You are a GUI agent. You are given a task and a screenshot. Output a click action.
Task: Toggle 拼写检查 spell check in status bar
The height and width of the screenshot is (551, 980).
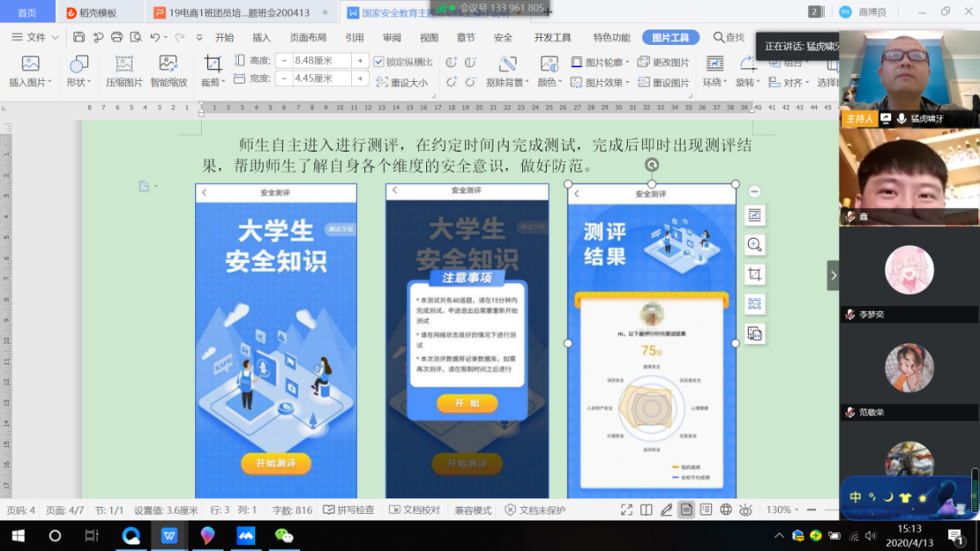(x=349, y=510)
